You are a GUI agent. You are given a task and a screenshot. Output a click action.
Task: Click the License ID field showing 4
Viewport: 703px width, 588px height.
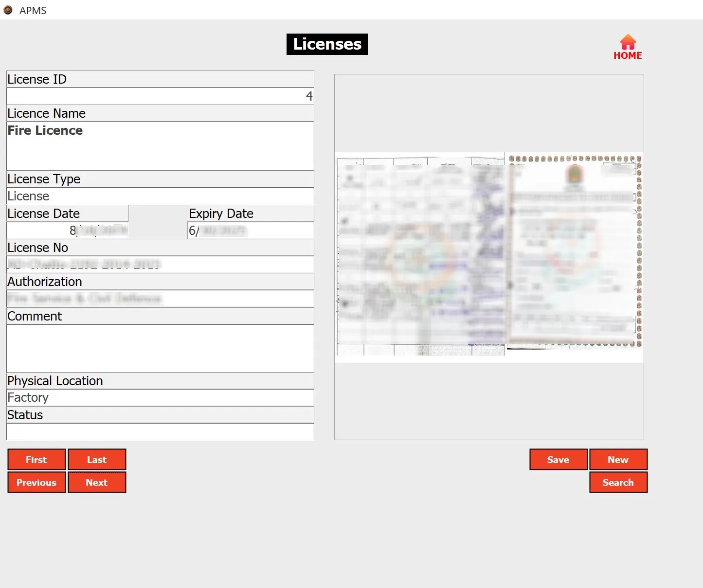(160, 96)
